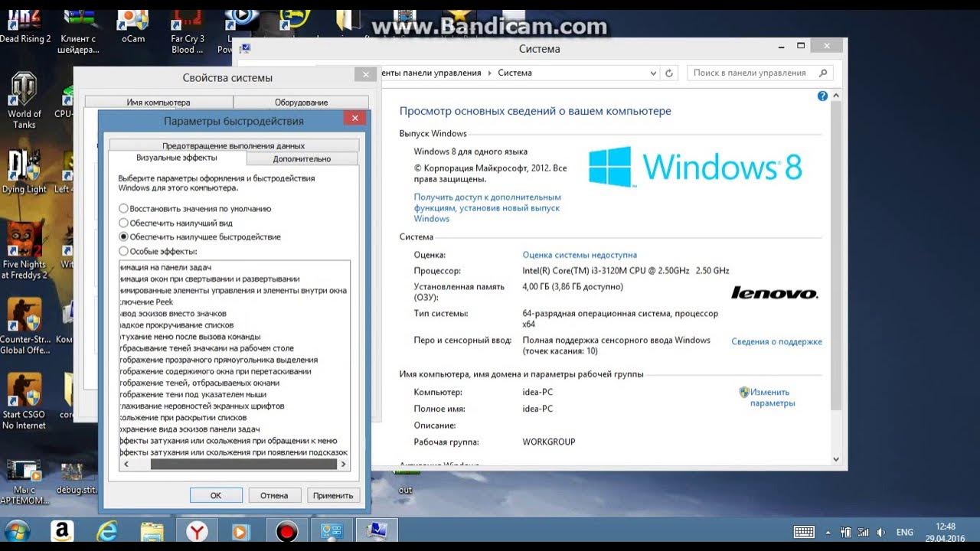This screenshot has height=551, width=980.
Task: Click the volume icon in system tray
Action: click(x=880, y=532)
